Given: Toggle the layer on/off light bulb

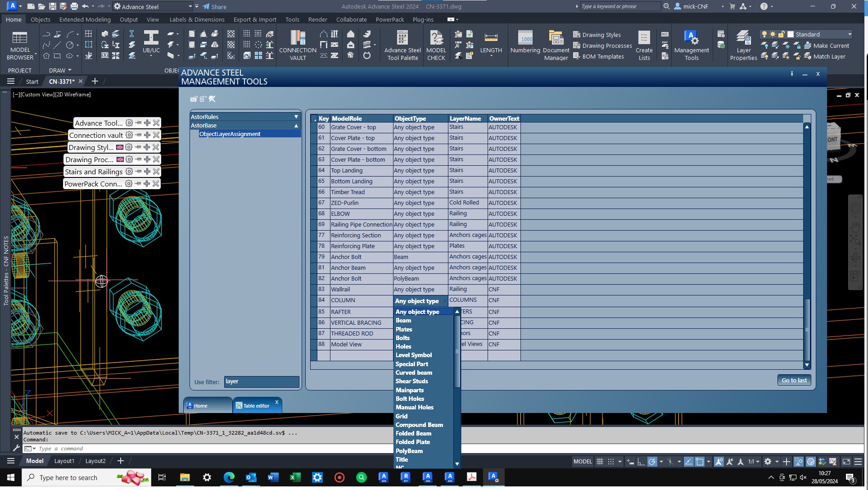Looking at the screenshot, I should click(764, 34).
